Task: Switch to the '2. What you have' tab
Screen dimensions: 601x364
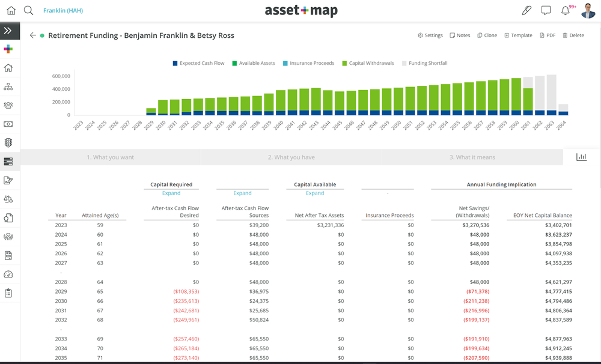Action: [291, 157]
